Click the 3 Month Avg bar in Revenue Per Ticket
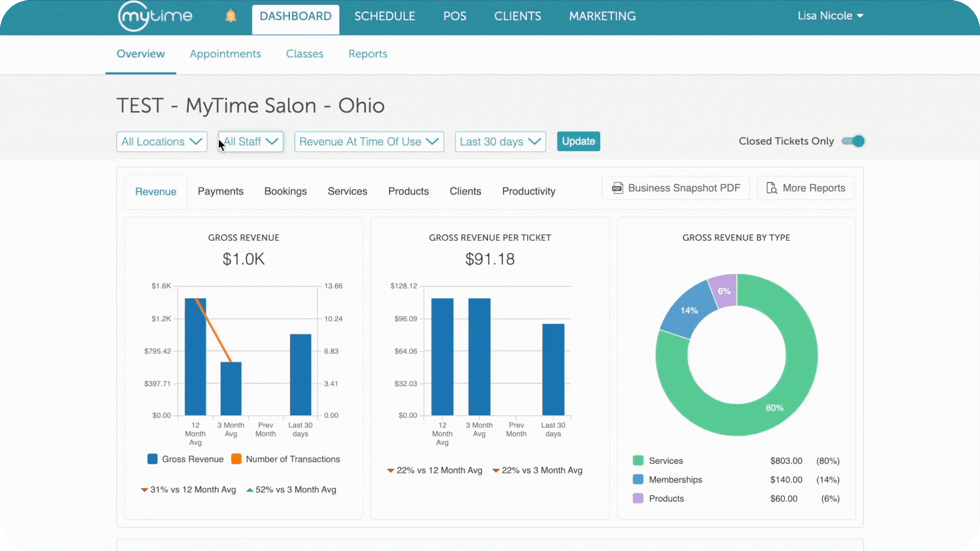This screenshot has width=980, height=551. coord(479,357)
